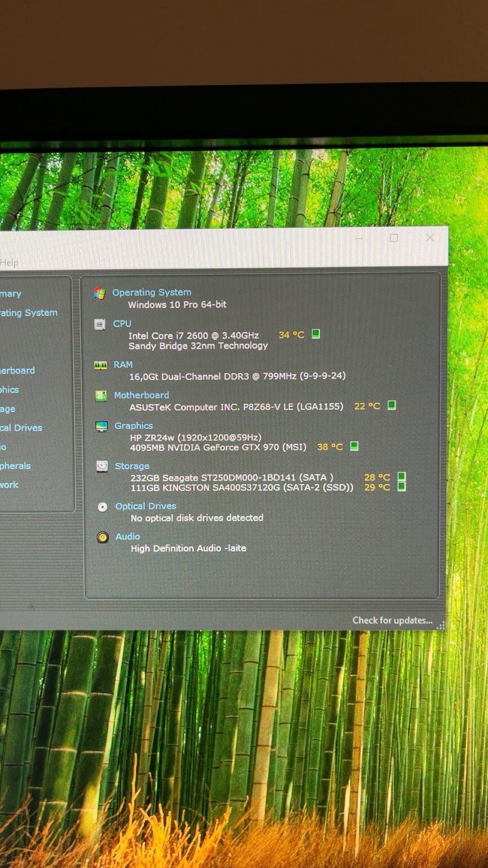Open the CPU section heading
This screenshot has height=868, width=488.
122,323
